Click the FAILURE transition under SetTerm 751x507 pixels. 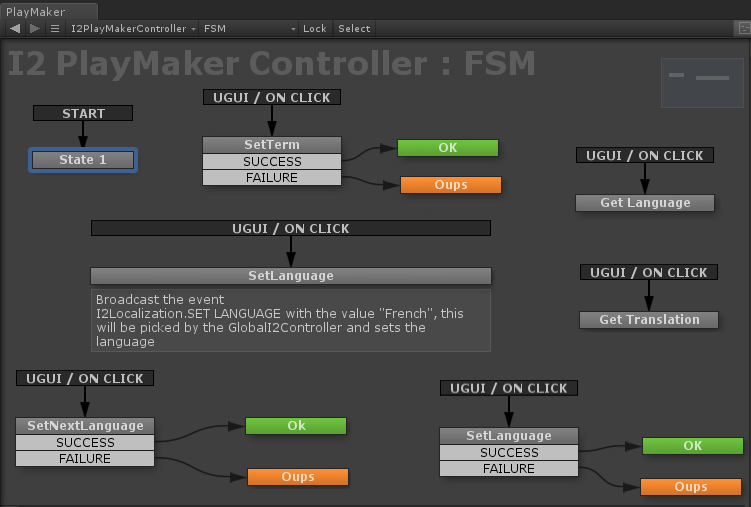(272, 178)
